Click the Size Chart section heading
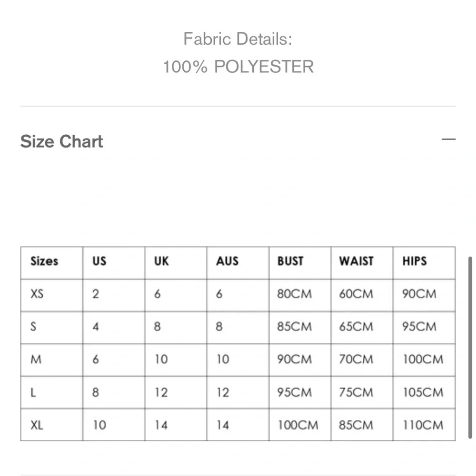 click(61, 141)
